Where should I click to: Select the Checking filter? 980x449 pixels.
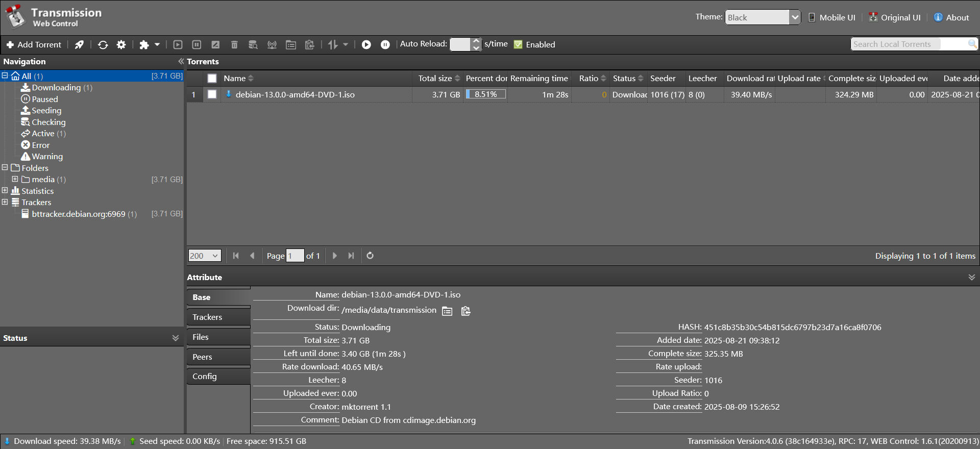pos(43,122)
